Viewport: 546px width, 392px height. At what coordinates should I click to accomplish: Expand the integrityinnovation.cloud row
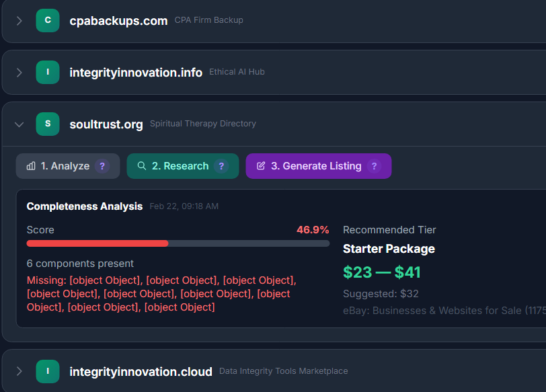pos(19,371)
